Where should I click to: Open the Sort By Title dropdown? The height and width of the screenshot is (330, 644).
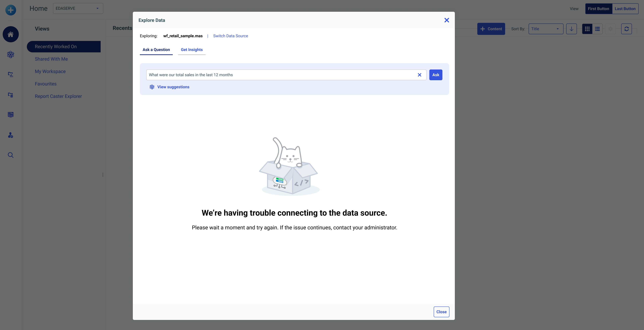tap(546, 29)
